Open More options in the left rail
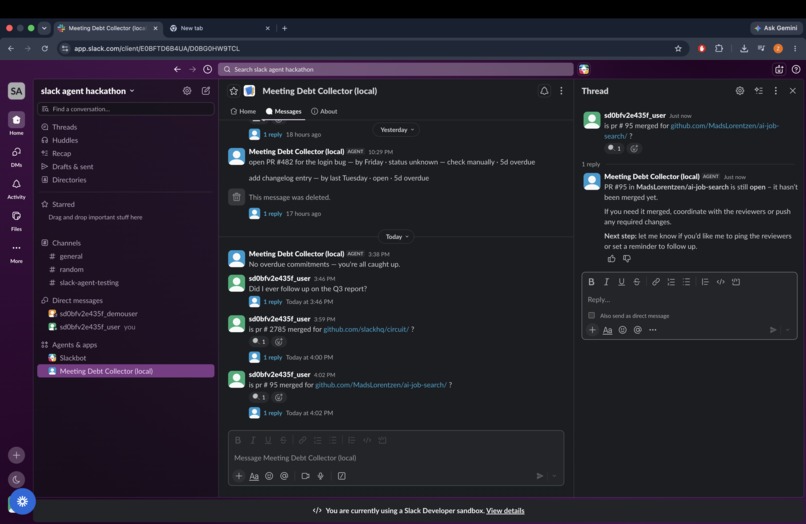The height and width of the screenshot is (524, 806). point(16,248)
